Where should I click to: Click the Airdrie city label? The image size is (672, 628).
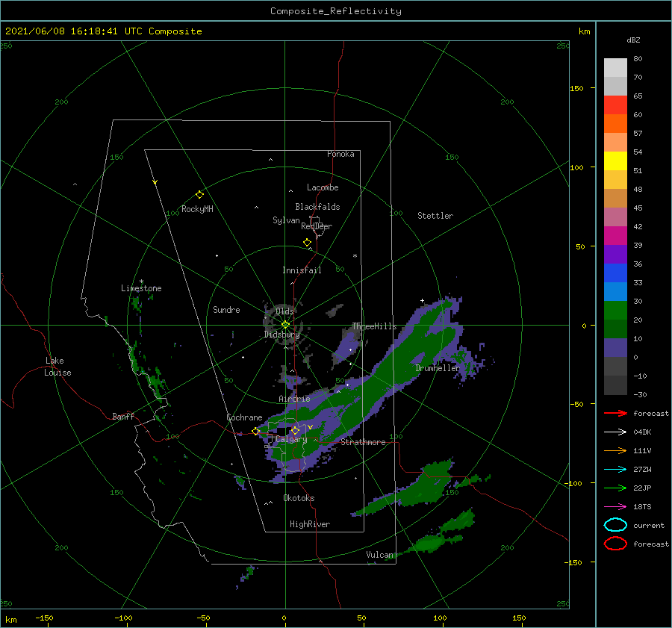(x=294, y=399)
